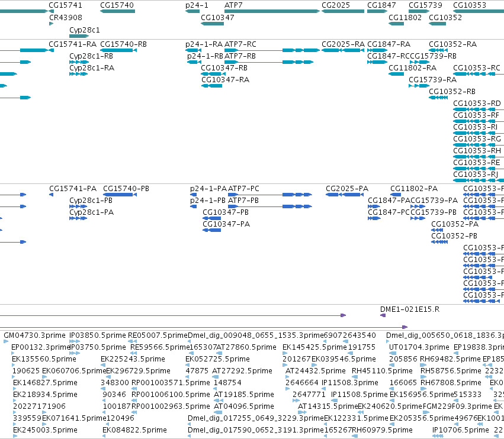The height and width of the screenshot is (439, 504).
Task: Select protein CG2025-PA label
Action: click(x=347, y=189)
